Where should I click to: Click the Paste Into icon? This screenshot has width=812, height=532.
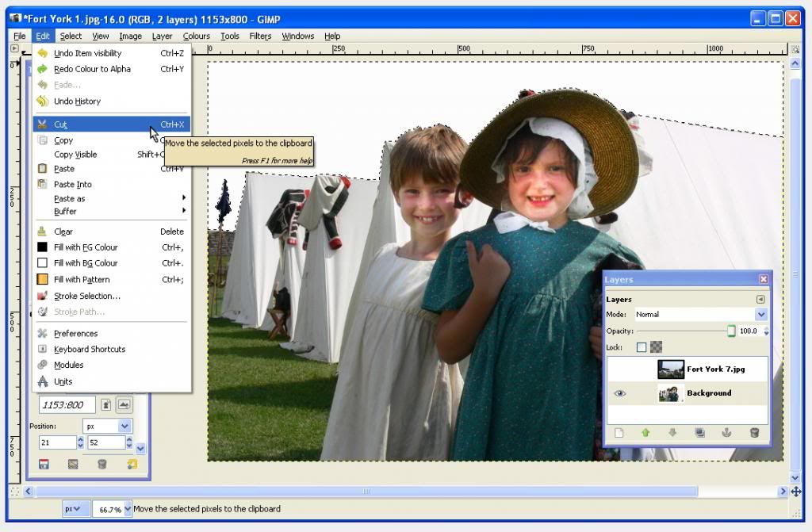point(43,184)
